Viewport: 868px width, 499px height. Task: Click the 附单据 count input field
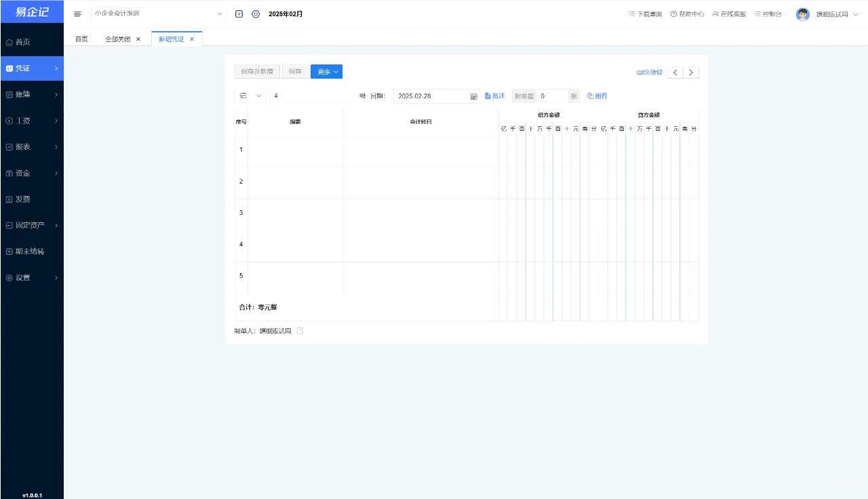click(553, 96)
